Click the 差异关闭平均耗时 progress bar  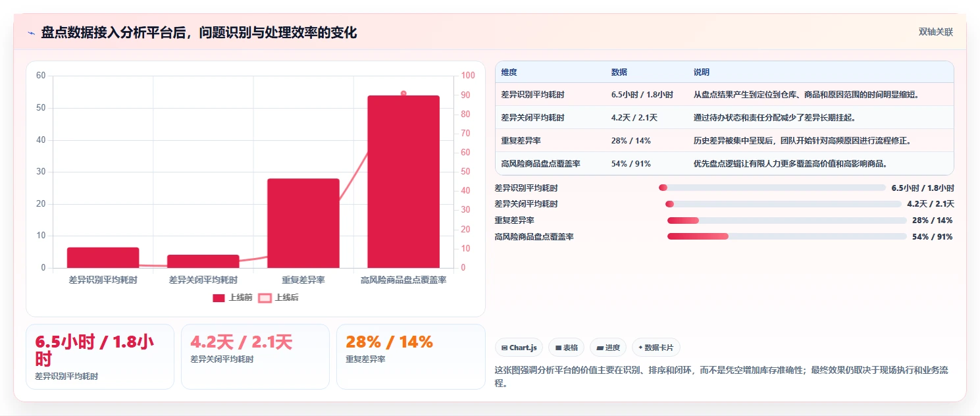(x=783, y=204)
